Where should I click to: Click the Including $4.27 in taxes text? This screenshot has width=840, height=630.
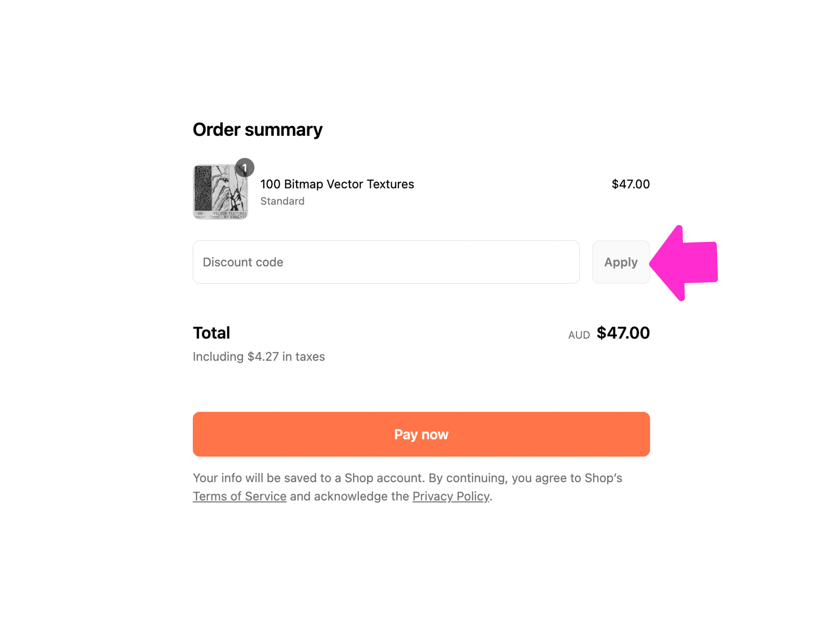(259, 356)
